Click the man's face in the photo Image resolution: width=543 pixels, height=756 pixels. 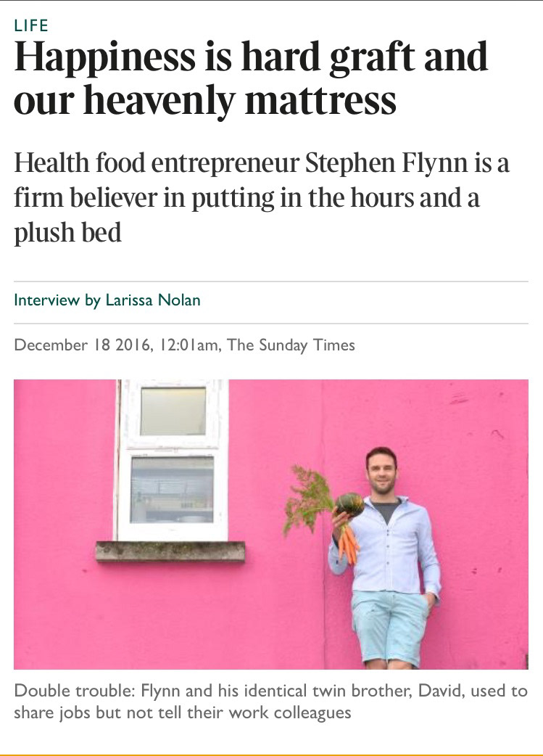click(381, 470)
